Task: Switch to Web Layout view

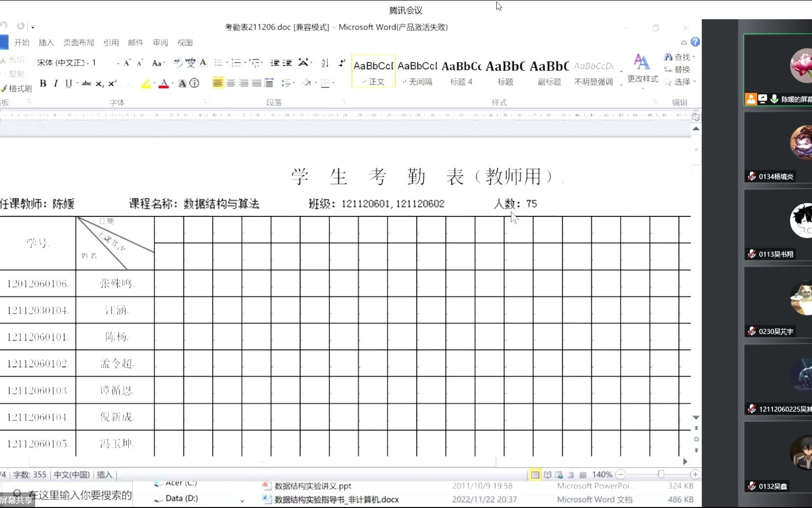Action: click(x=559, y=475)
